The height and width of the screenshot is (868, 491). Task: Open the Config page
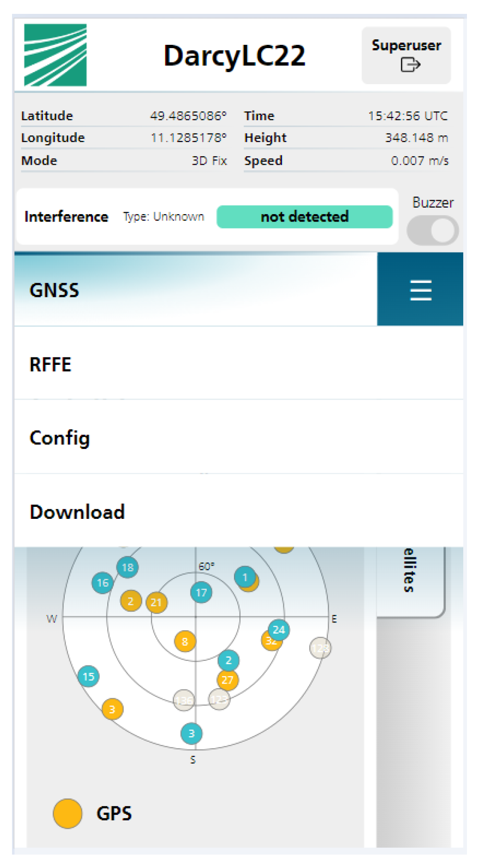coord(60,438)
